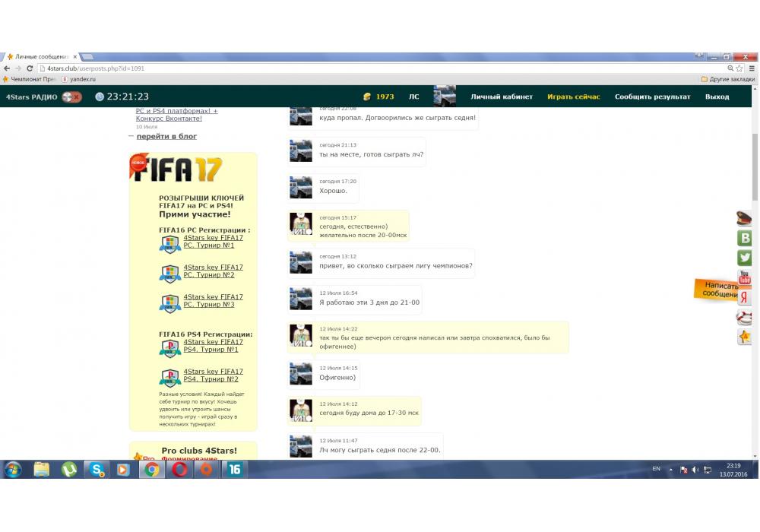Click message 'сегодня буду дома до 17-30 мск'
This screenshot has width=760, height=532.
coord(369,413)
